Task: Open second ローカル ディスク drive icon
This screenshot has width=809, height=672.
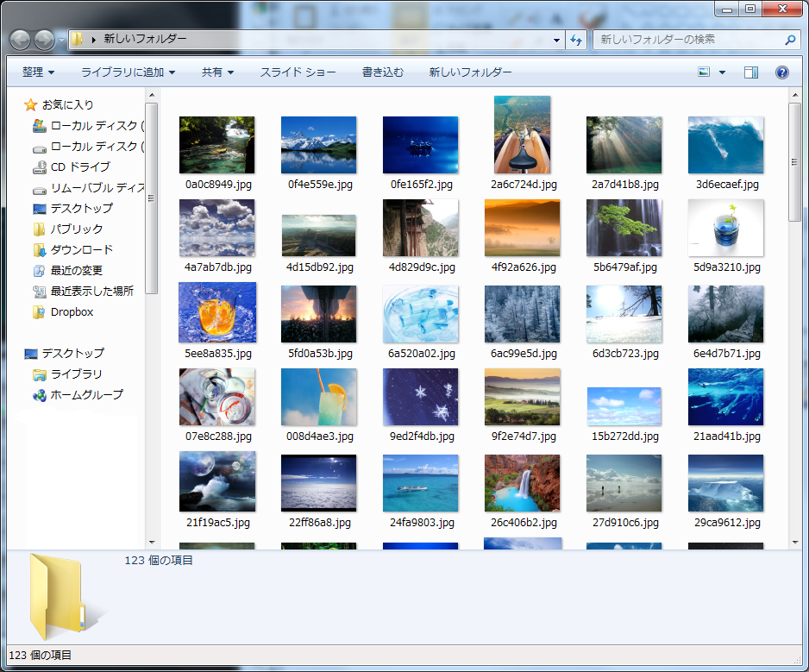Action: pyautogui.click(x=39, y=149)
